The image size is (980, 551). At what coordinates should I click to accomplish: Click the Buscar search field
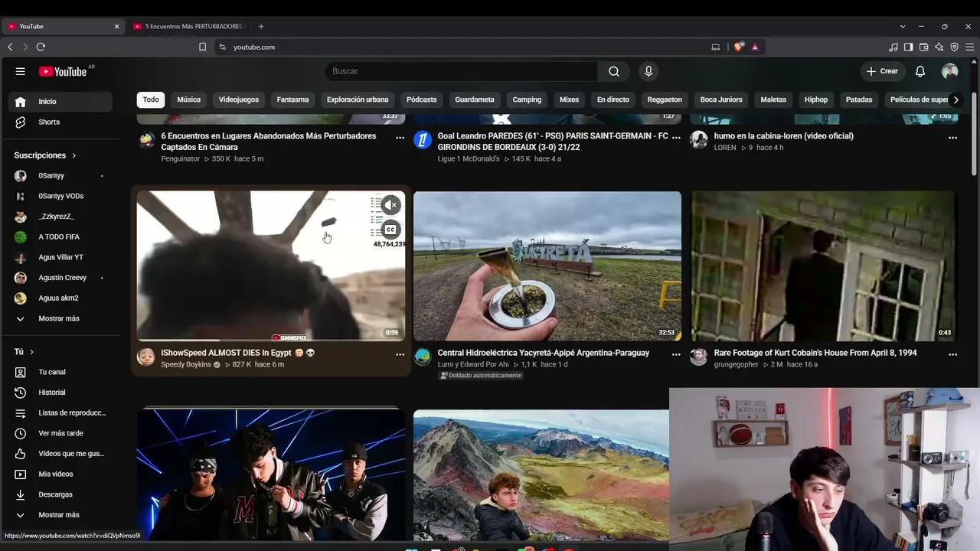(x=462, y=71)
